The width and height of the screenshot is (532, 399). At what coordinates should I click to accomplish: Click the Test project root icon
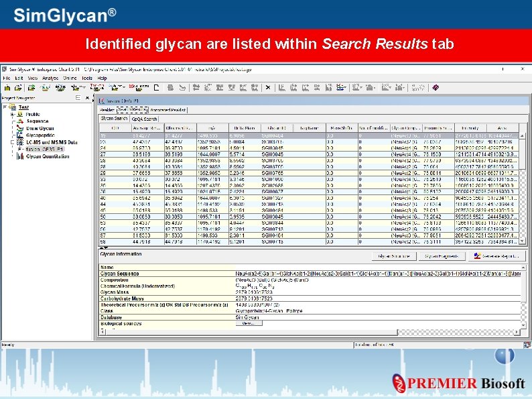[x=13, y=107]
